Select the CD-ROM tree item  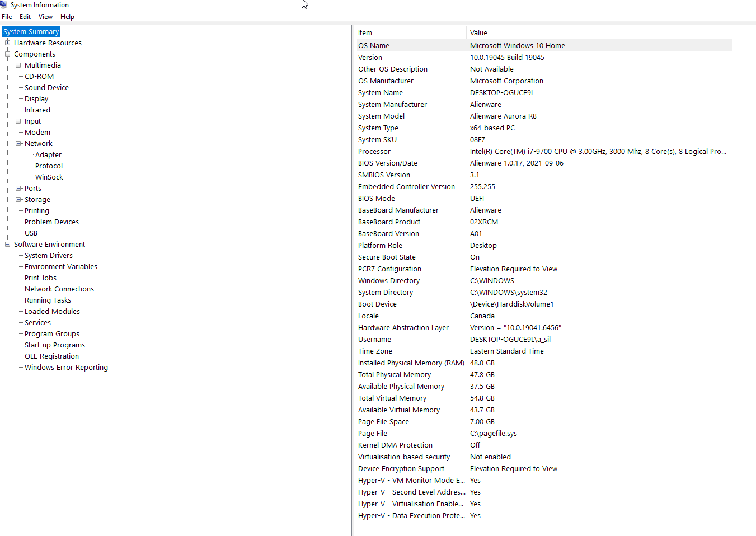click(x=39, y=77)
